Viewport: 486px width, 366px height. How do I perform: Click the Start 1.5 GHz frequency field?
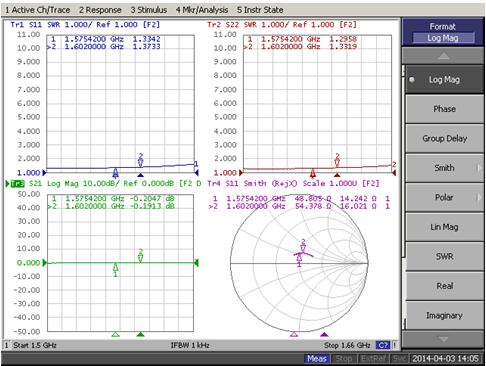coord(35,345)
